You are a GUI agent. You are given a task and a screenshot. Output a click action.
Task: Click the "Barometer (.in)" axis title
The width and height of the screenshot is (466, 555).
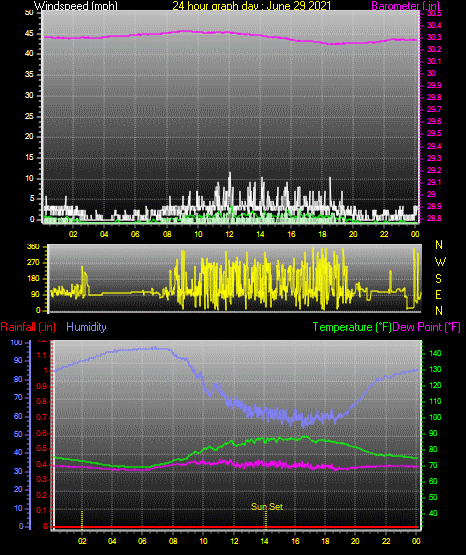[x=405, y=6]
